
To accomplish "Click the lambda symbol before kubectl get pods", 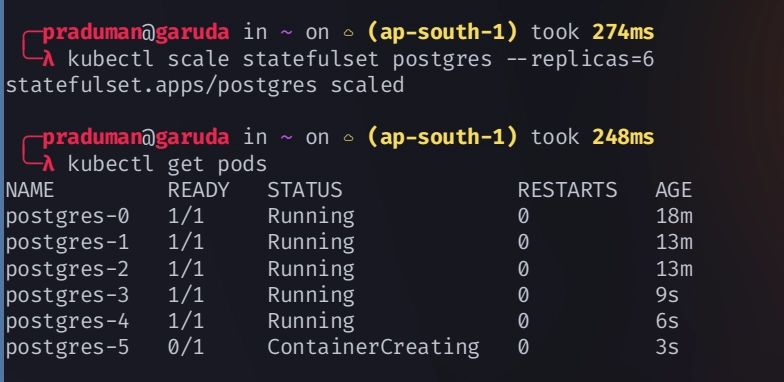I will [x=48, y=164].
